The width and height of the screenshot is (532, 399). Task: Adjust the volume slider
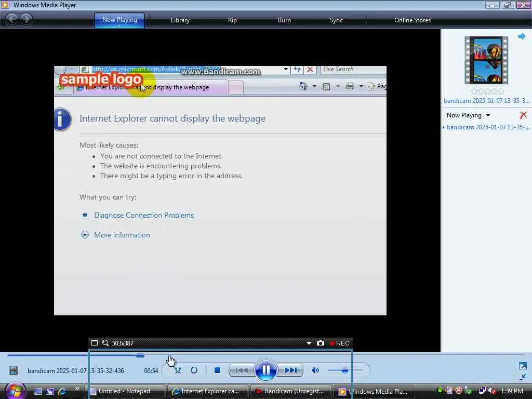(x=345, y=370)
